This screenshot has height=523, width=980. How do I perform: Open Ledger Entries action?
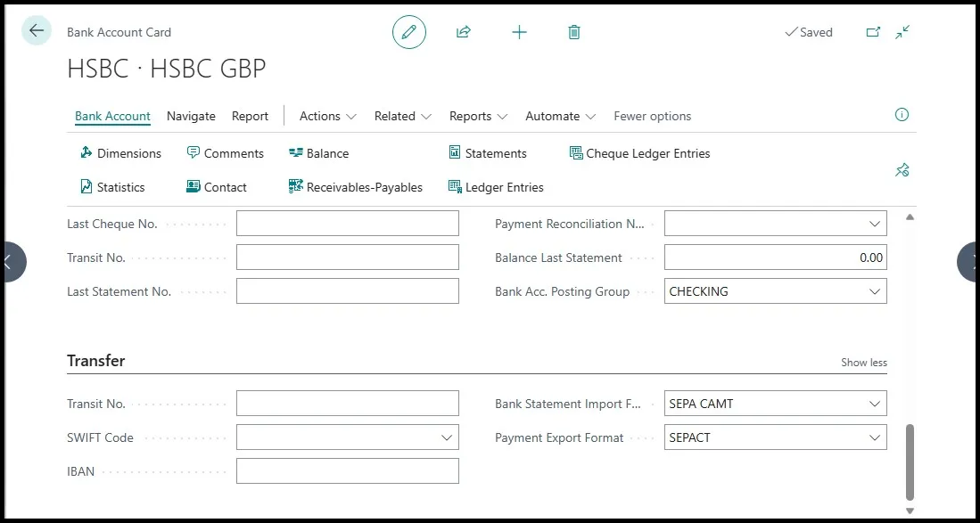coord(497,187)
